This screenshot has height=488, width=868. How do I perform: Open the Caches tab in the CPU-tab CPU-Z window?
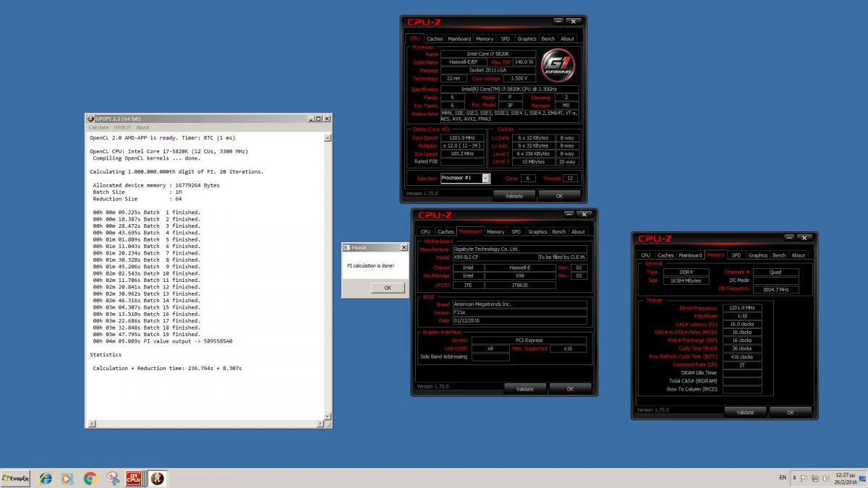coord(435,39)
